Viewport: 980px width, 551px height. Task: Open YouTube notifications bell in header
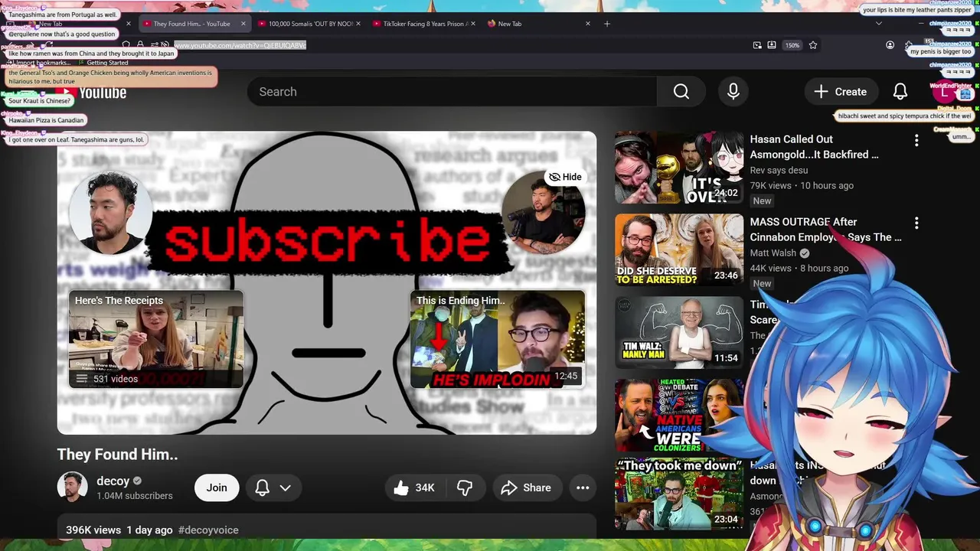pos(900,92)
